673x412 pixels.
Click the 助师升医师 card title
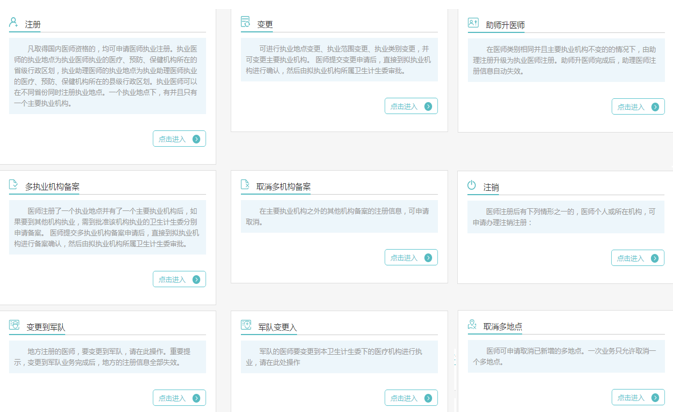click(x=505, y=25)
